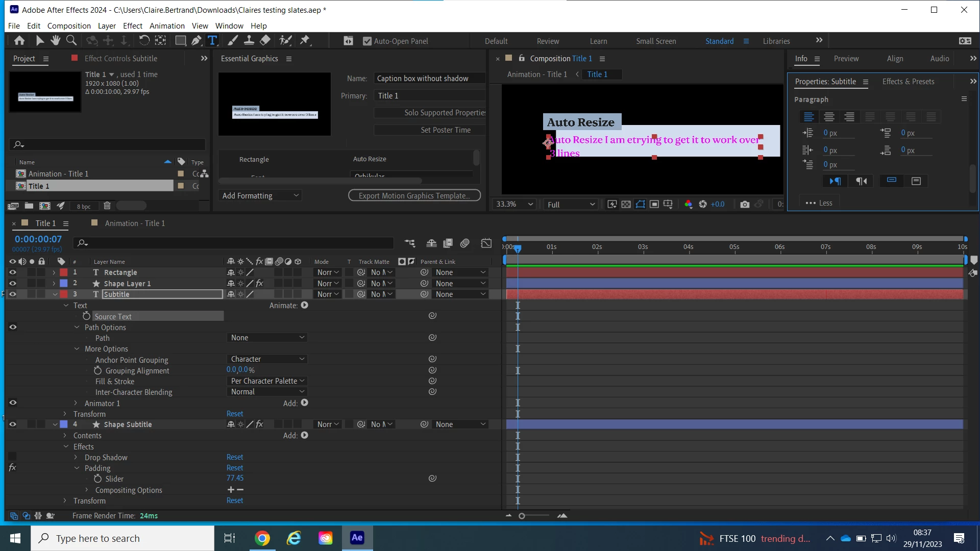This screenshot has width=980, height=551.
Task: Click the Padding Slider value 77.45
Action: pyautogui.click(x=235, y=478)
